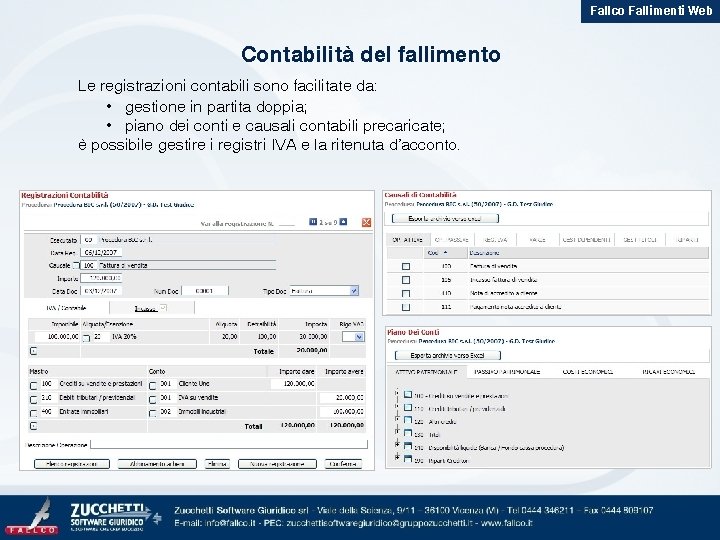The image size is (720, 540).
Task: Click the Conferma button
Action: (x=343, y=464)
